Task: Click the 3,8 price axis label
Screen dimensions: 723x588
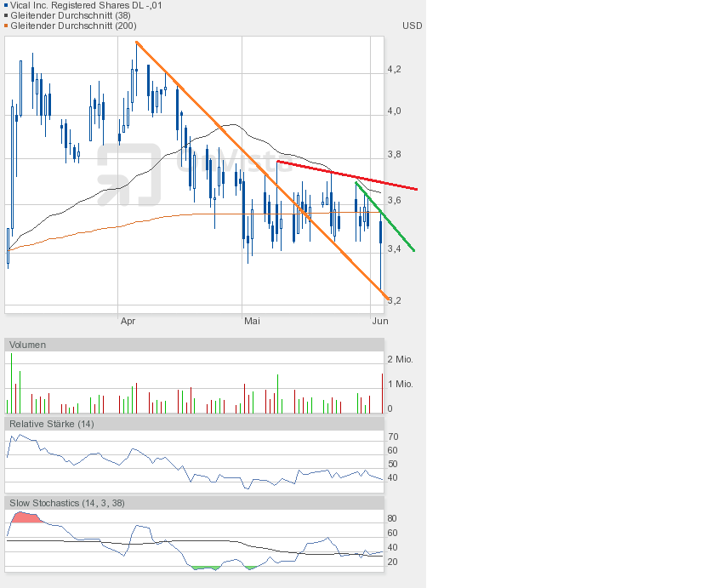Action: [x=394, y=155]
